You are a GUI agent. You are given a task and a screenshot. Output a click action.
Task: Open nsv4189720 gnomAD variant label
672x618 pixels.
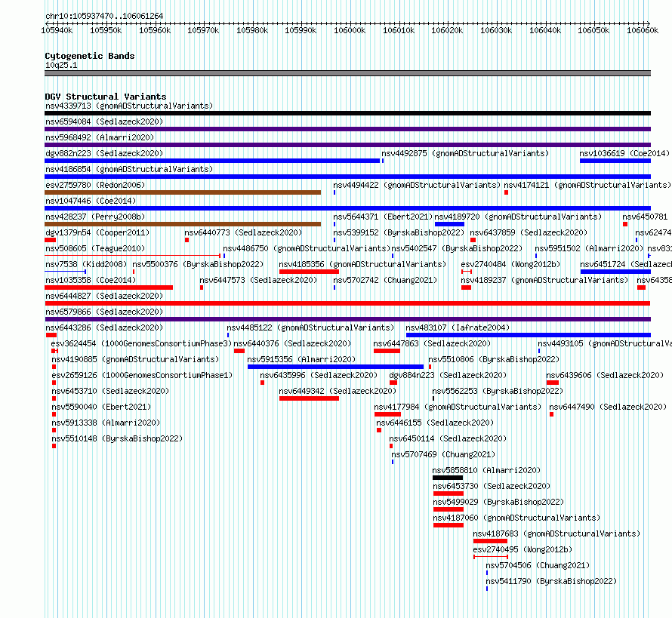518,217
